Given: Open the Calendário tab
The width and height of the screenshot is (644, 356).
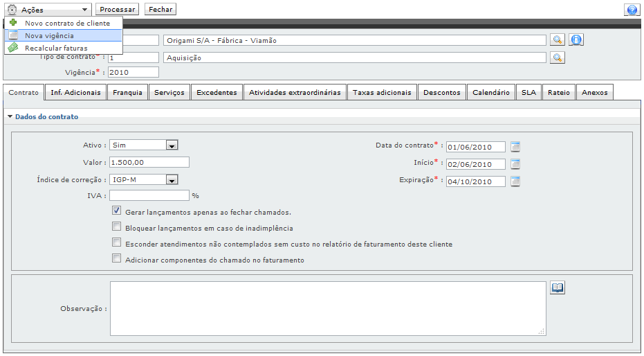Looking at the screenshot, I should pyautogui.click(x=491, y=93).
